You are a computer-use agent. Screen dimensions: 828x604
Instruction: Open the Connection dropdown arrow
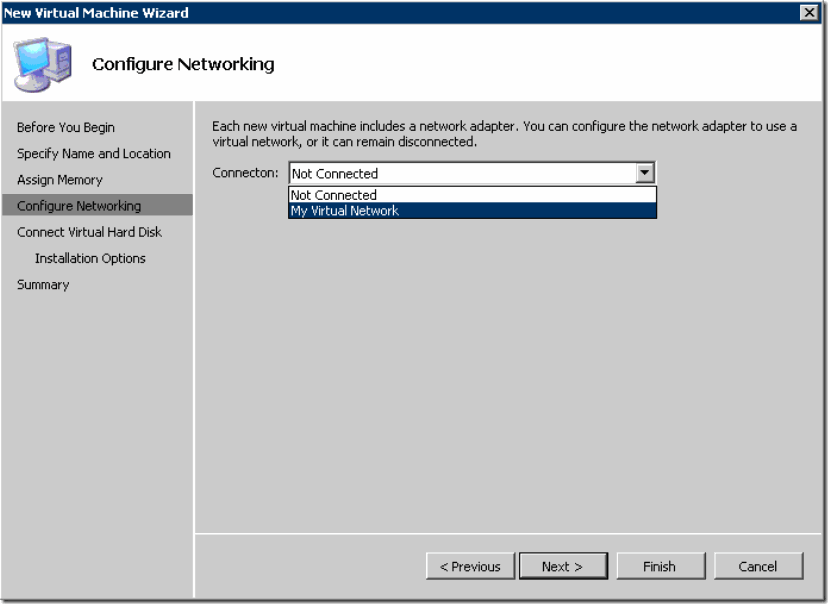645,173
